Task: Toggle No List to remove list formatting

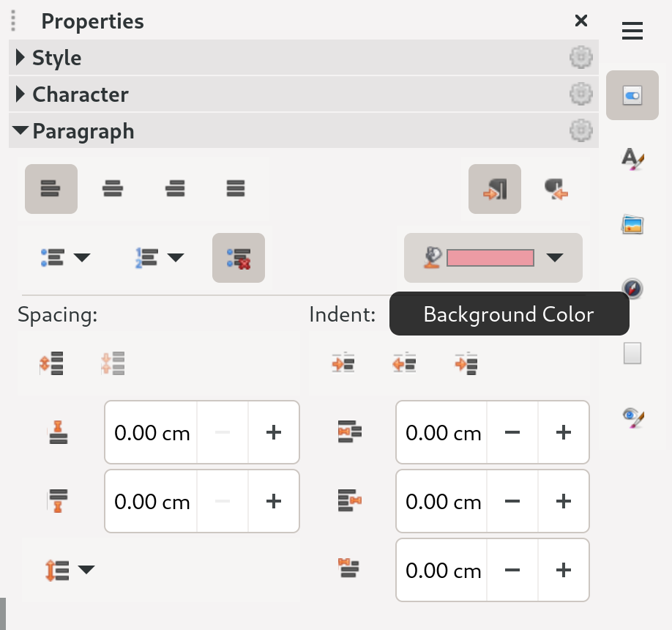Action: pos(239,258)
